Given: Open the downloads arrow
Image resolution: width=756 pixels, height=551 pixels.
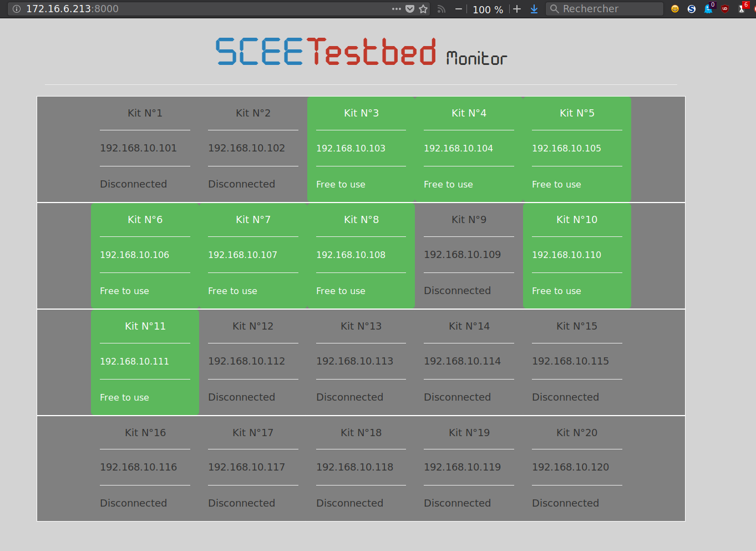Looking at the screenshot, I should (534, 9).
